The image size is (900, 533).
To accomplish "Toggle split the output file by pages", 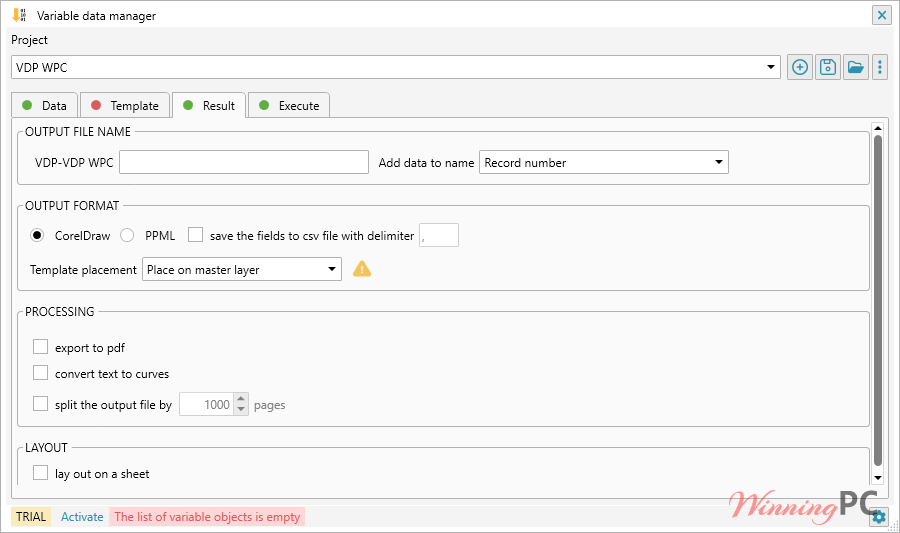I will point(40,404).
